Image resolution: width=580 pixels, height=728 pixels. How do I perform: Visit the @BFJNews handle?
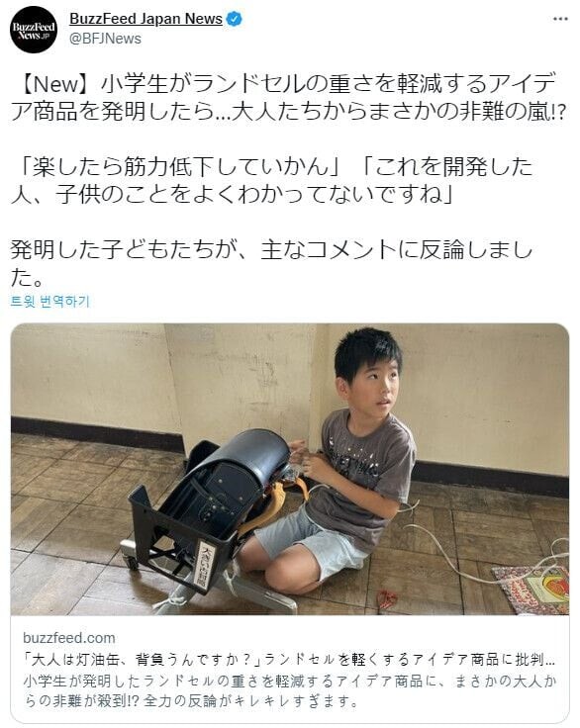pos(105,39)
